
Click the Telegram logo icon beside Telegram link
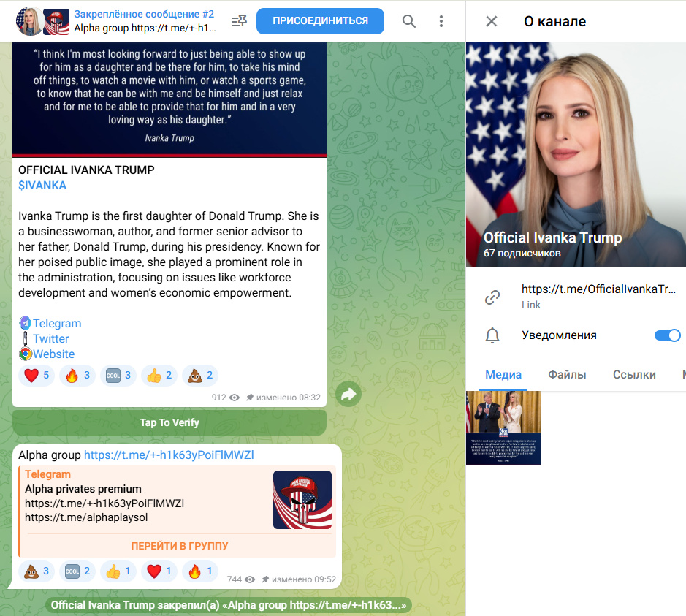(26, 323)
